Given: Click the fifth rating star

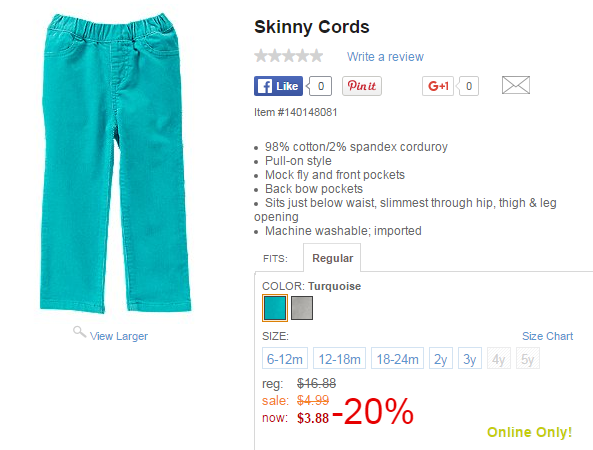Looking at the screenshot, I should pyautogui.click(x=317, y=56).
